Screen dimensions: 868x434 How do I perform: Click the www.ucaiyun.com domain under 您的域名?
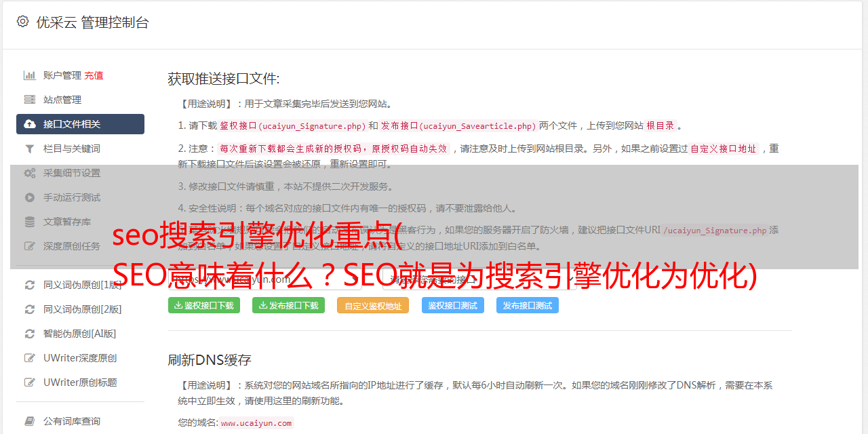pos(256,422)
